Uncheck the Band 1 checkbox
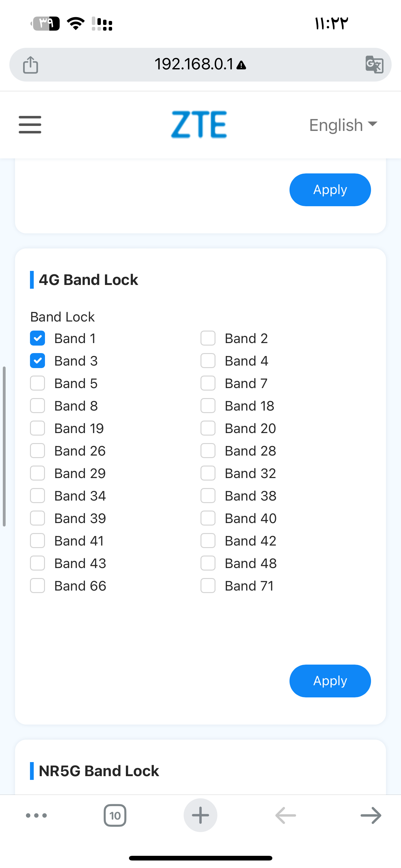 point(37,338)
